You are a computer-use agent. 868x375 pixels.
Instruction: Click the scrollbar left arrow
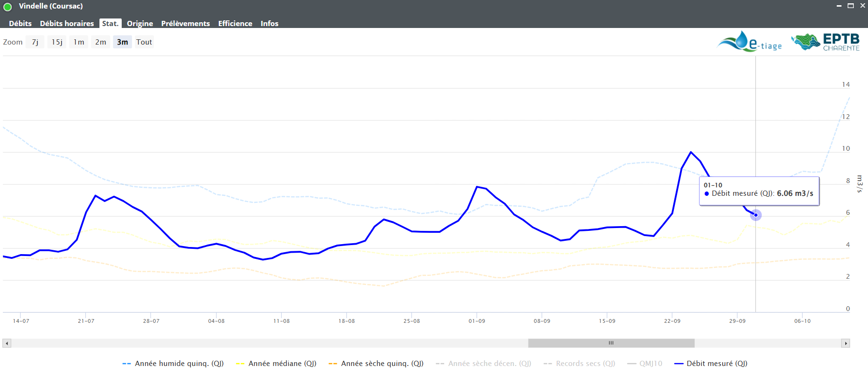coord(7,343)
